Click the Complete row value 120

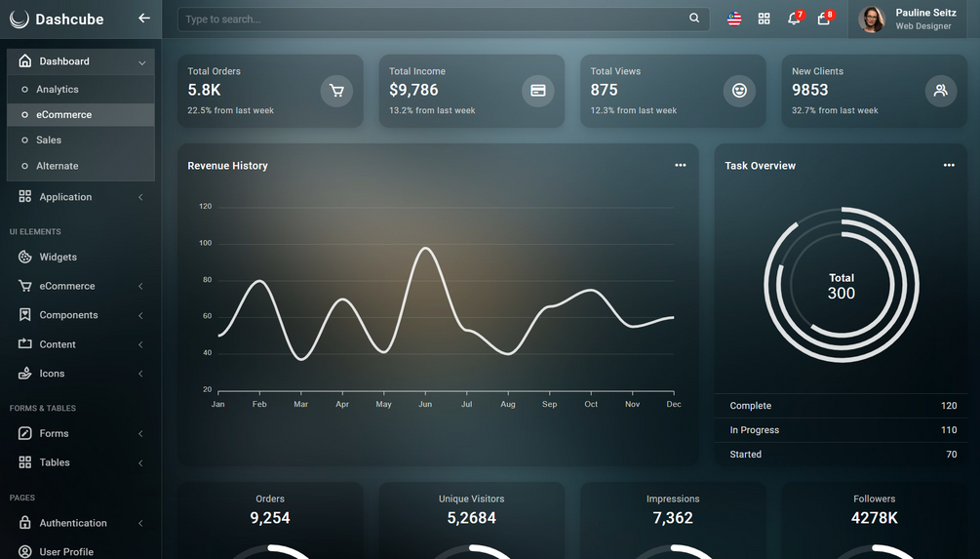coord(949,405)
